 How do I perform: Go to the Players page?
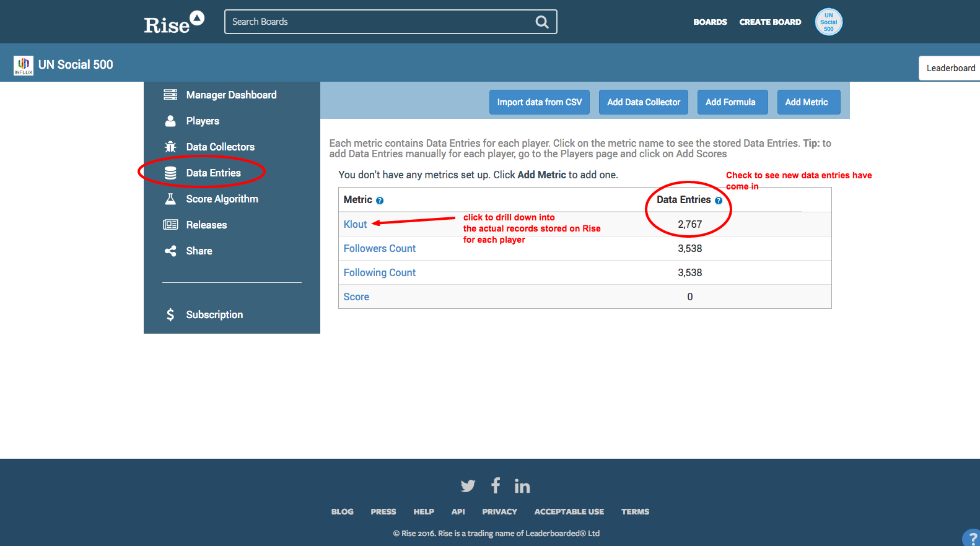click(x=203, y=121)
